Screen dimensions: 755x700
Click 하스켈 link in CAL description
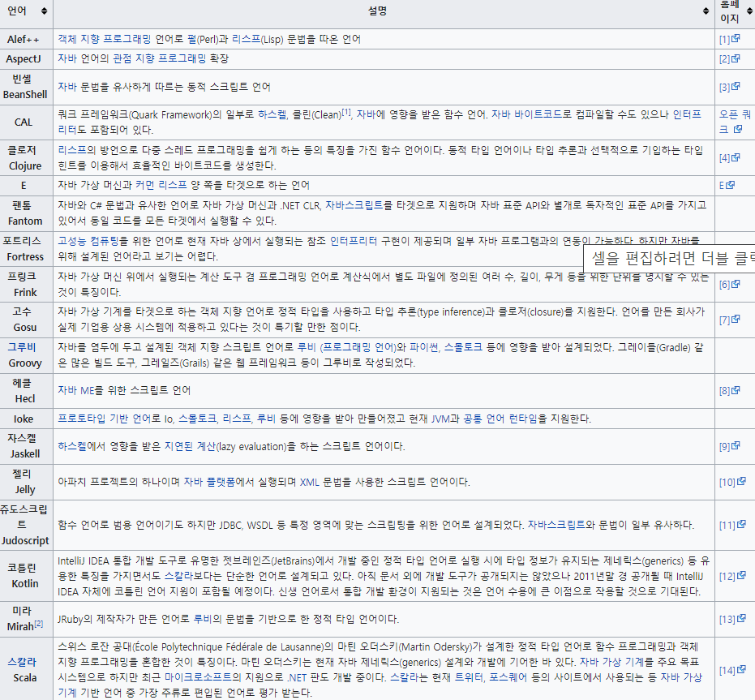(272, 114)
